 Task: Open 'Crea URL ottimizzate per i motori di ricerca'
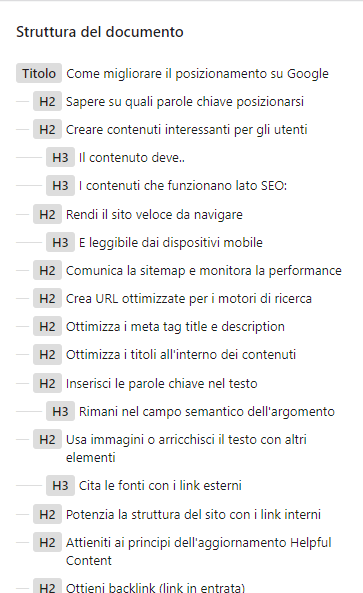[189, 298]
